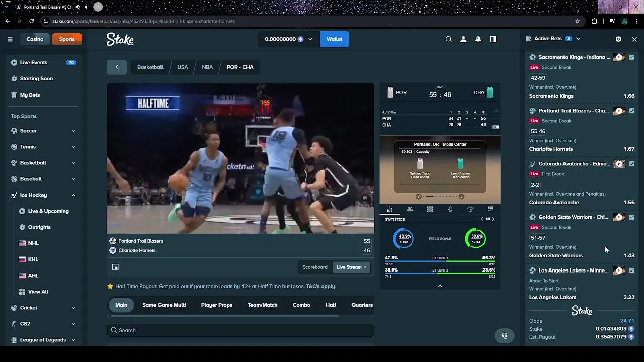Collapse the Ice Hockey sidebar menu
This screenshot has width=644, height=362.
(x=73, y=195)
